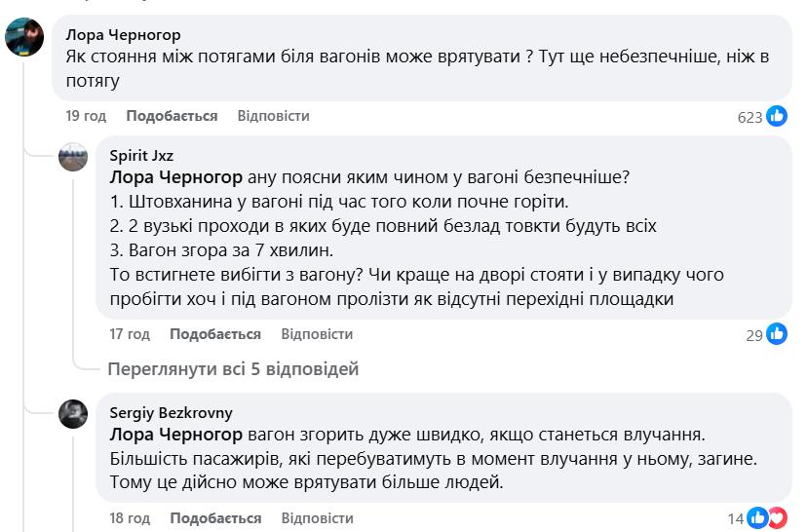Click the like icon next to 29
The image size is (808, 532).
(x=777, y=335)
